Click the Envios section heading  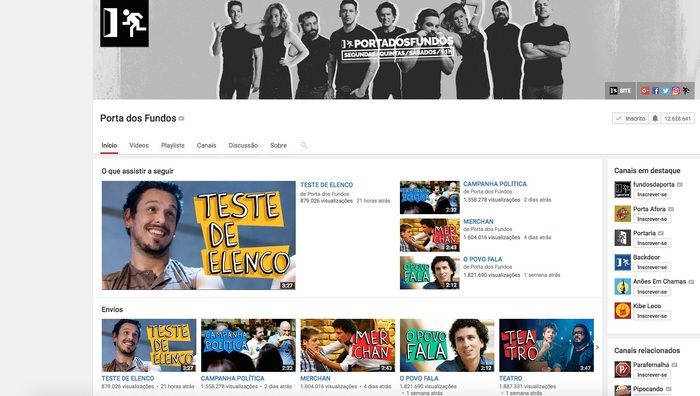112,309
